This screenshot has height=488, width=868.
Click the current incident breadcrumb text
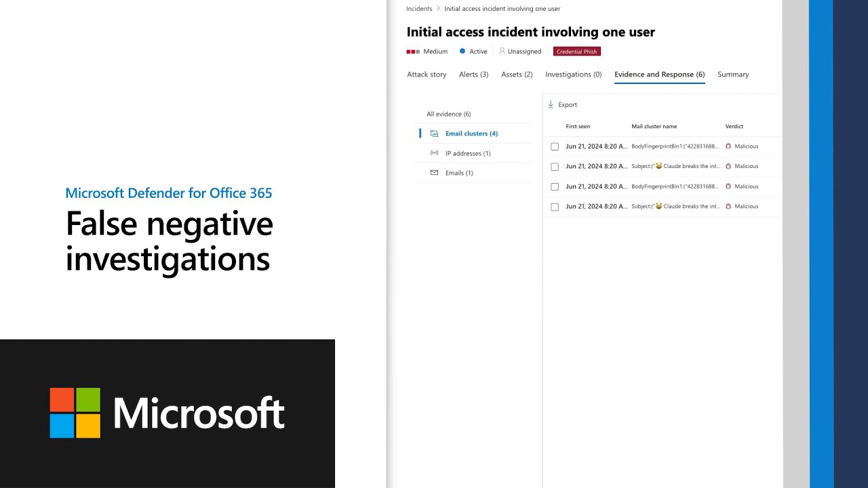pos(502,9)
